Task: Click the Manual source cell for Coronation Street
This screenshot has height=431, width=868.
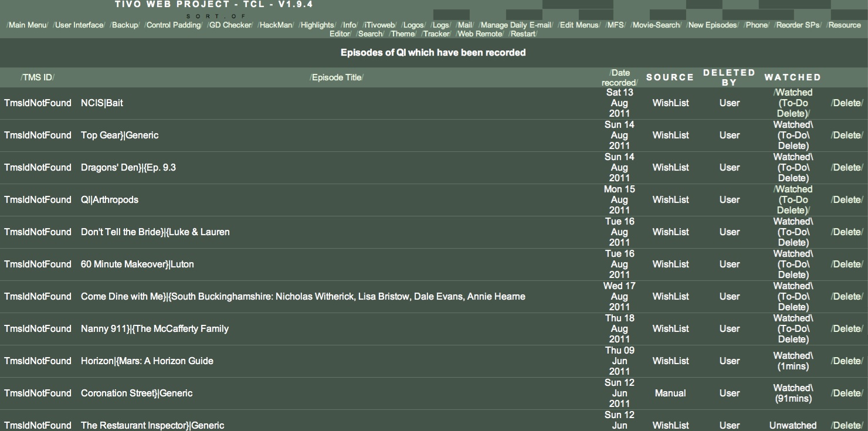Action: [670, 393]
